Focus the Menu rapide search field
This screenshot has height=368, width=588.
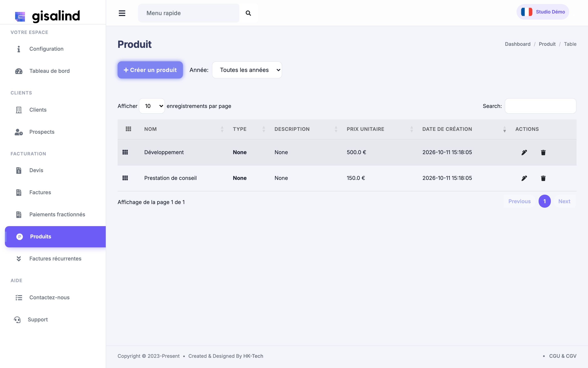(x=189, y=13)
